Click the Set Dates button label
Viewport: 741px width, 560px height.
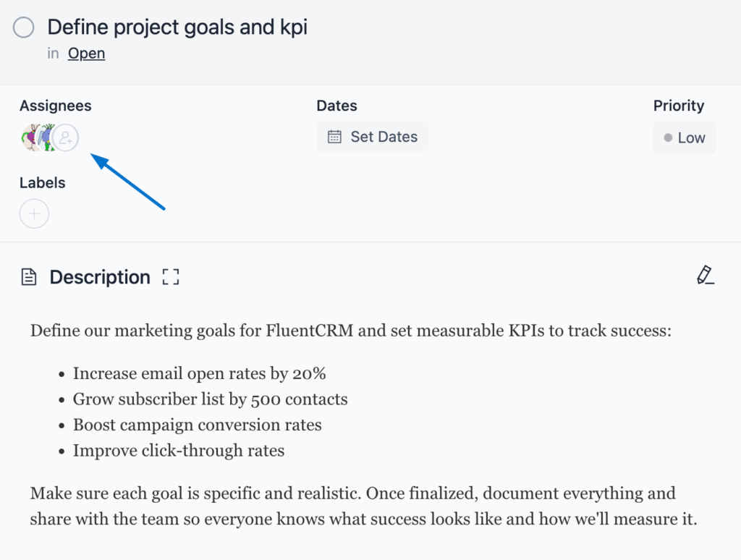click(x=384, y=137)
